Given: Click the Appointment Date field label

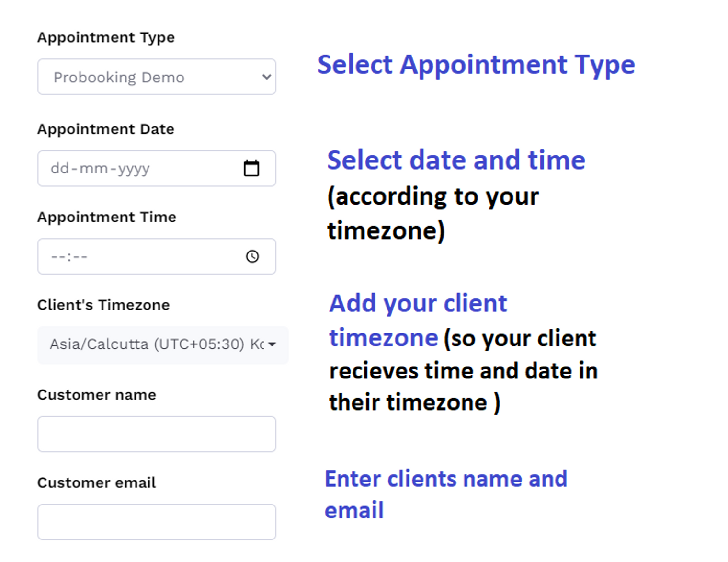Looking at the screenshot, I should tap(106, 129).
